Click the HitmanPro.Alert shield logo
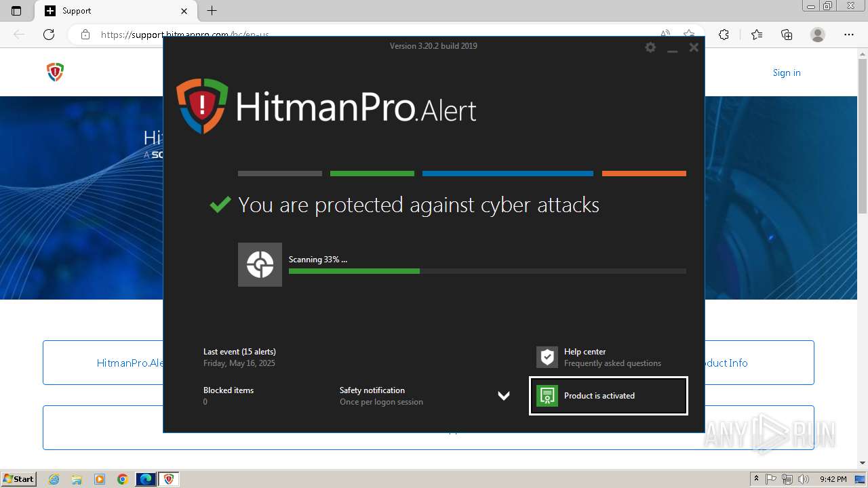 click(202, 106)
